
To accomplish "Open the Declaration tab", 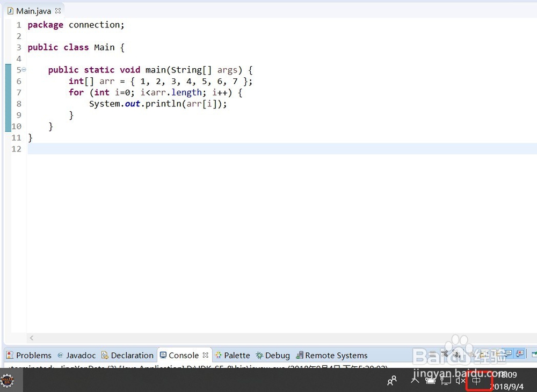I will pos(127,355).
